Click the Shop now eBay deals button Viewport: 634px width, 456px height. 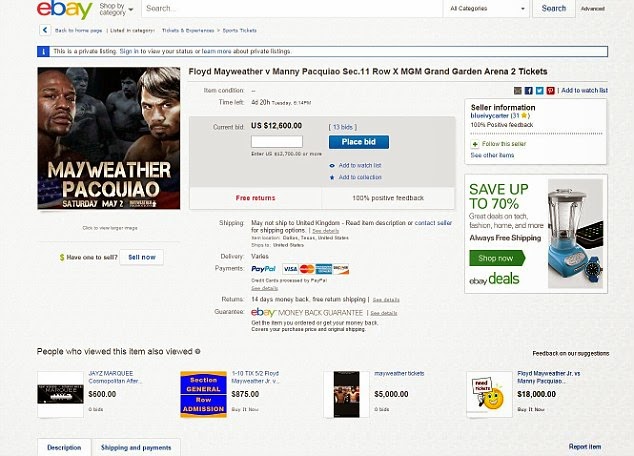(x=497, y=258)
